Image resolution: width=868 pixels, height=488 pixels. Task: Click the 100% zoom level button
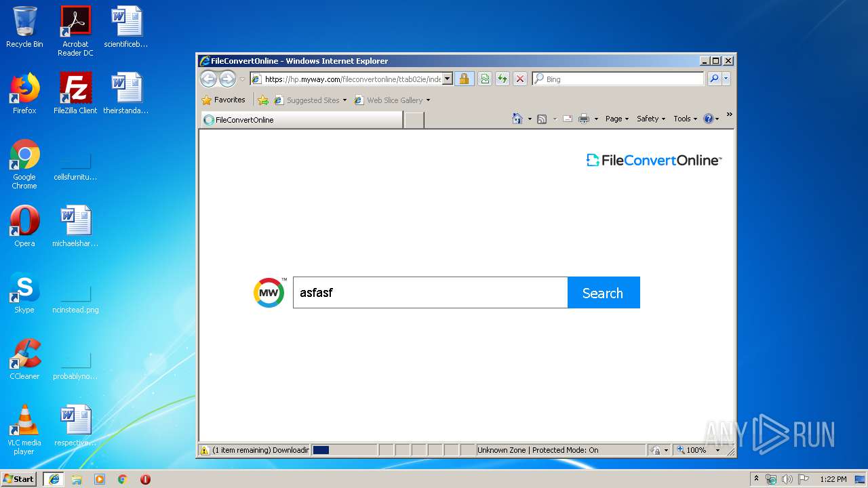(692, 450)
